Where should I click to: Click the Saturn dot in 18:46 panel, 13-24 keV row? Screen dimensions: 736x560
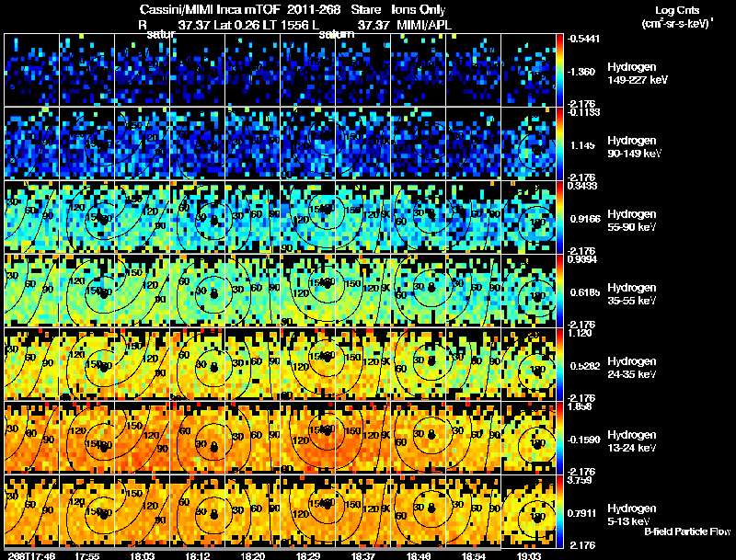tap(431, 435)
